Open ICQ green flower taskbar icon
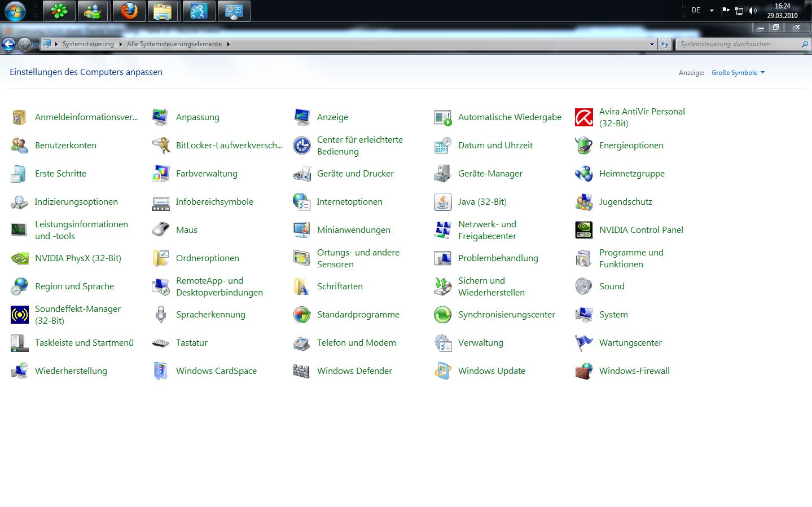The image size is (812, 507). pyautogui.click(x=59, y=11)
